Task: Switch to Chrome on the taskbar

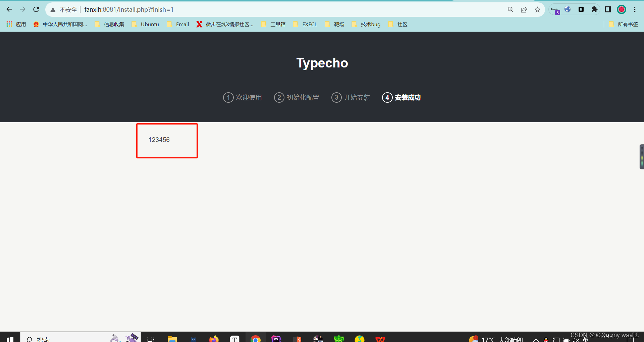Action: coord(255,338)
